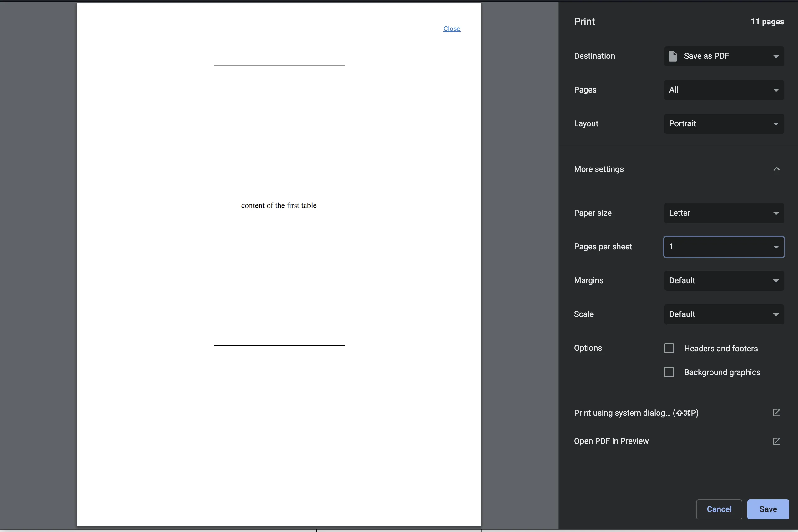Viewport: 798px width, 532px height.
Task: Click the Close link in preview page
Action: 452,29
